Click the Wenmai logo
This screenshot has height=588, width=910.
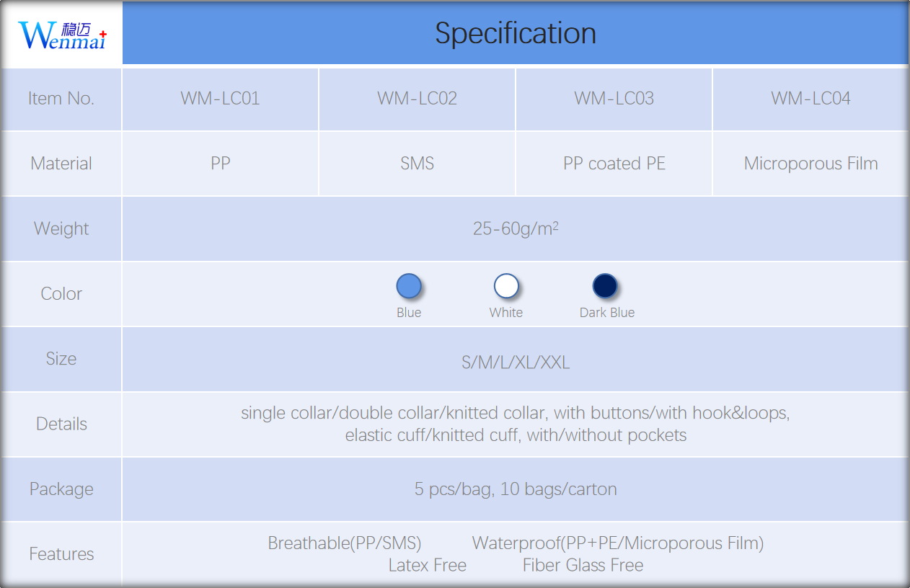[62, 34]
